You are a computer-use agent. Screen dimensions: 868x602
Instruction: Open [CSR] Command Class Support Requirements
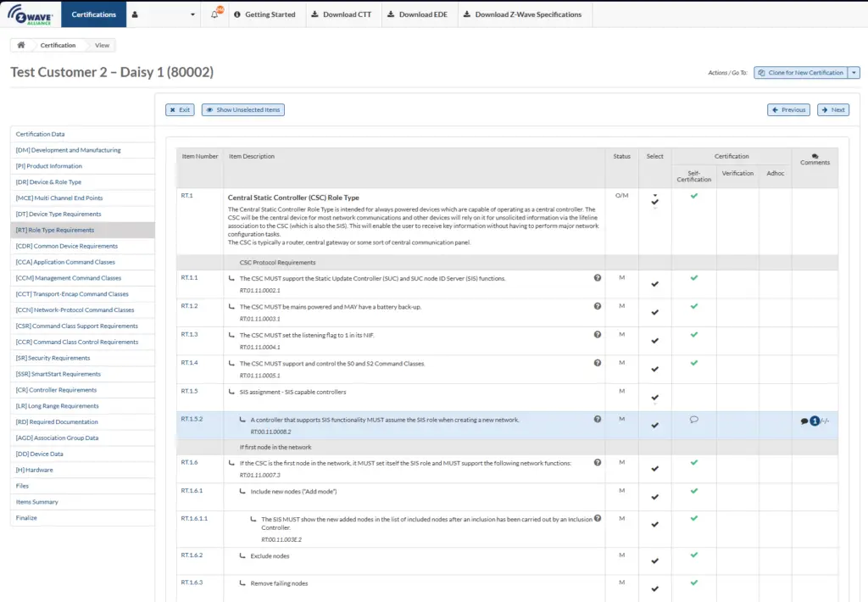click(82, 326)
